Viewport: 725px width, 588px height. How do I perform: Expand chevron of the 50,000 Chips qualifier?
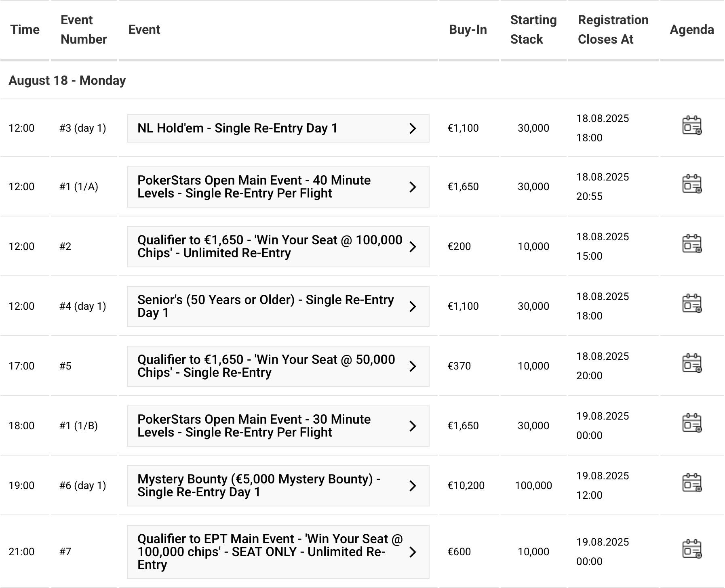[x=412, y=366]
